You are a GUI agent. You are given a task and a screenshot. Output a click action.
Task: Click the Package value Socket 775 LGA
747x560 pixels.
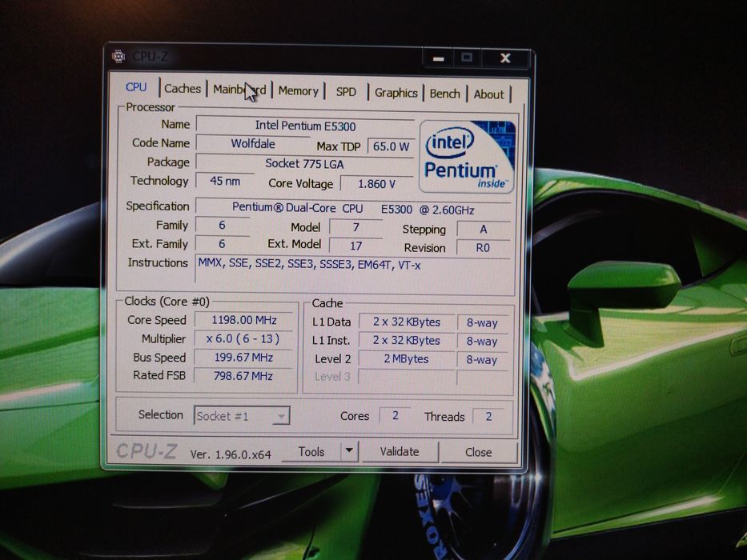point(304,164)
